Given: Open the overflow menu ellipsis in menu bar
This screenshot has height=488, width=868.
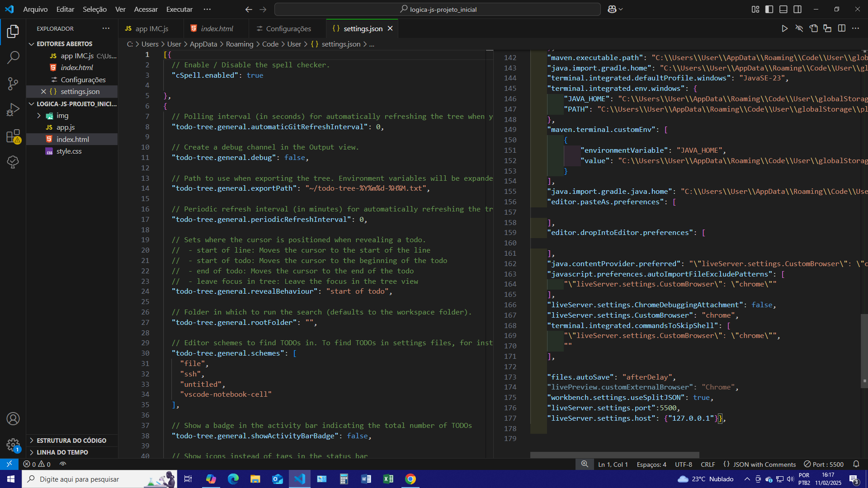Looking at the screenshot, I should pos(207,9).
